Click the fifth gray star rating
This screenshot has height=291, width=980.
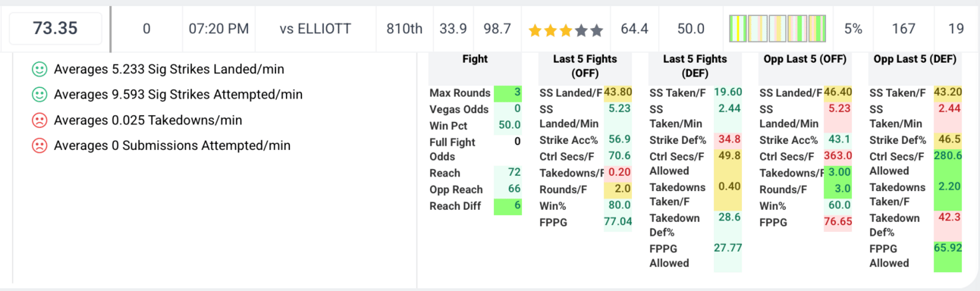596,30
